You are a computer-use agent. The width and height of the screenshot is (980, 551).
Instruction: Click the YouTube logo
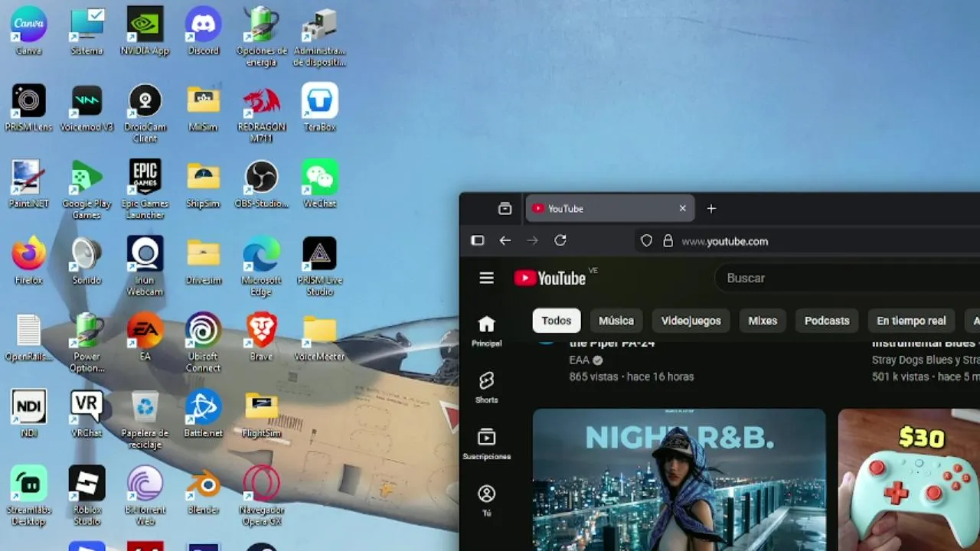point(550,278)
